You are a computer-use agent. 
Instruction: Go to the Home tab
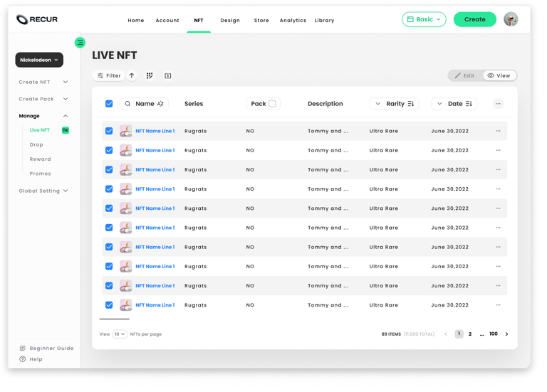click(136, 20)
